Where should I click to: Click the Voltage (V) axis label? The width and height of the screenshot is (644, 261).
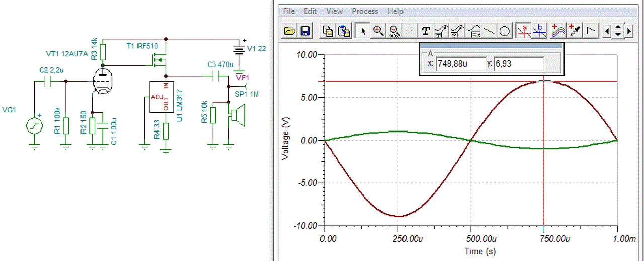coord(286,140)
